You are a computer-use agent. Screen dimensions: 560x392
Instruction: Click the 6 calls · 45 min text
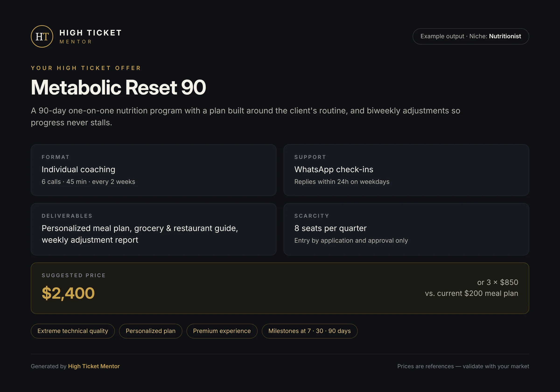[88, 182]
